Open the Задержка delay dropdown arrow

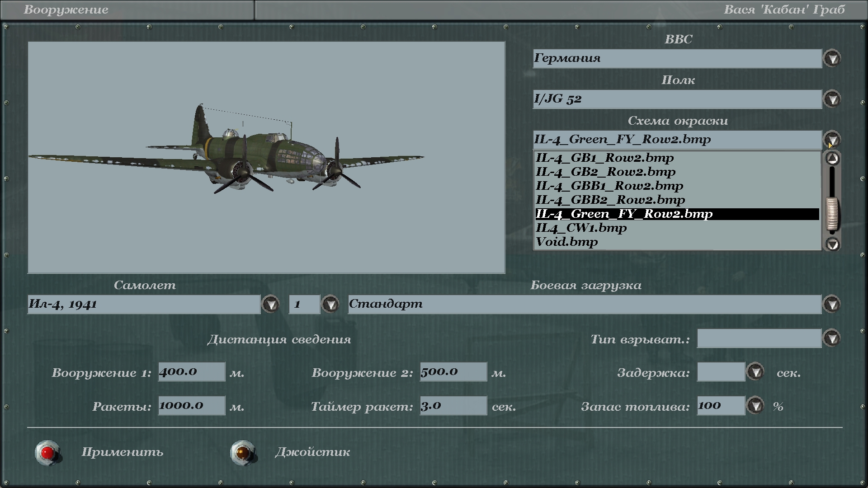coord(755,372)
